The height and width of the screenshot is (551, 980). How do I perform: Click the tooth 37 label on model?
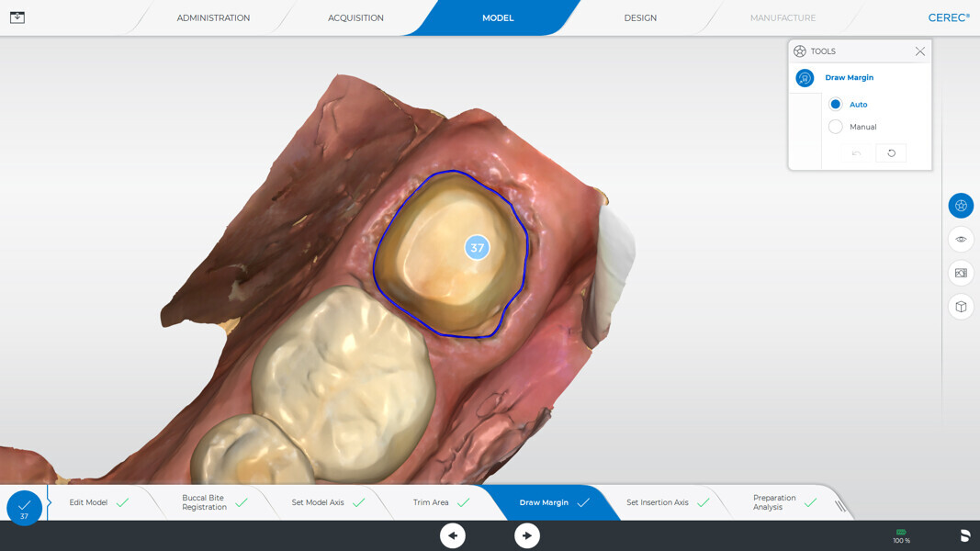tap(477, 248)
